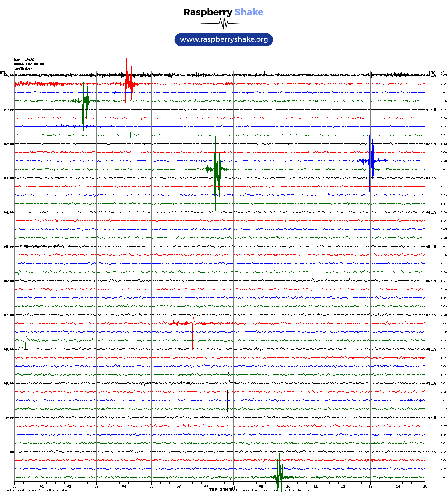Select the 05:00 UTC time label on the left
Image resolution: width=448 pixels, height=494 pixels.
9,247
